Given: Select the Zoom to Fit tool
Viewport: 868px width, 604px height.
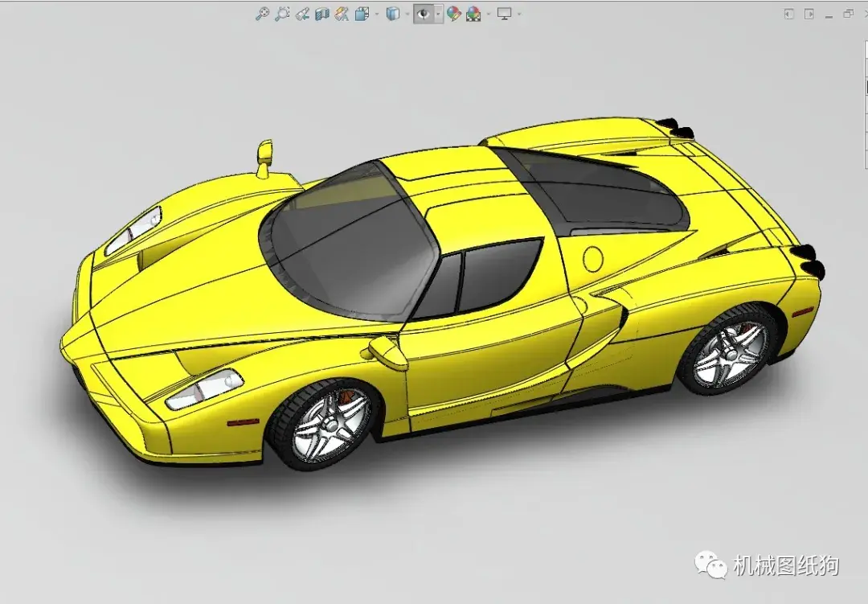Looking at the screenshot, I should pos(262,14).
